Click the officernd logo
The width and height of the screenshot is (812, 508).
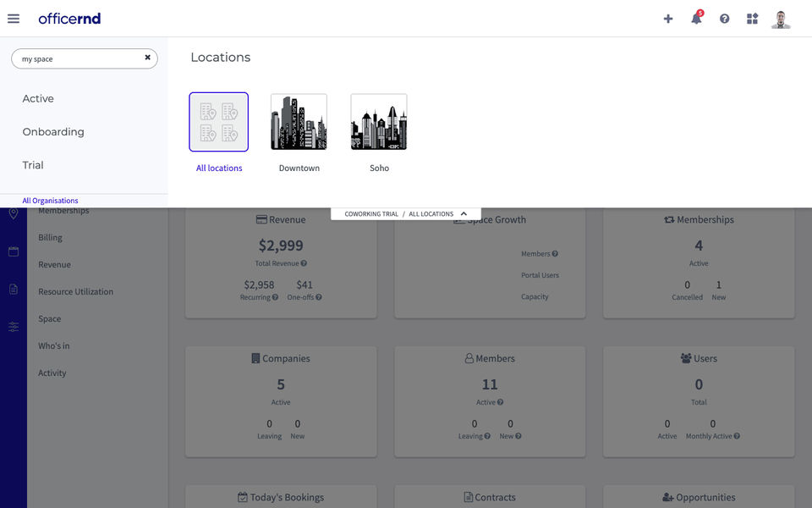[69, 19]
